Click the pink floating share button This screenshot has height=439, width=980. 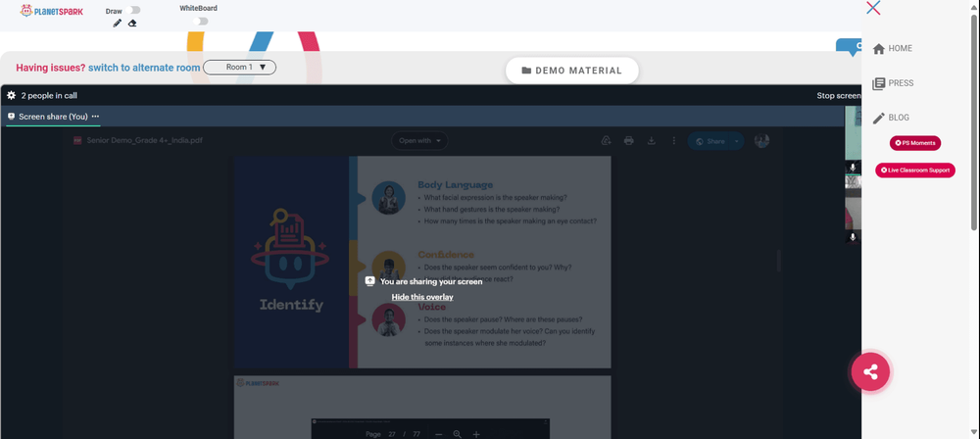(x=870, y=372)
